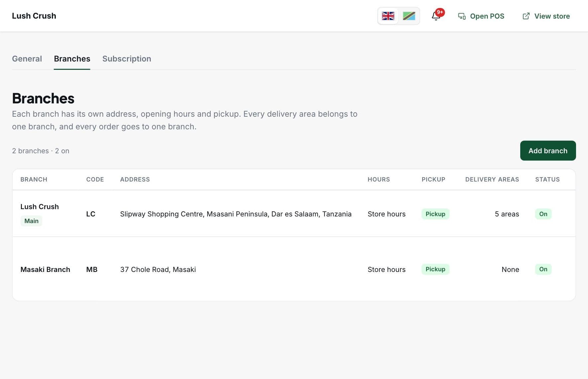Open the notifications bell
588x379 pixels.
click(436, 16)
